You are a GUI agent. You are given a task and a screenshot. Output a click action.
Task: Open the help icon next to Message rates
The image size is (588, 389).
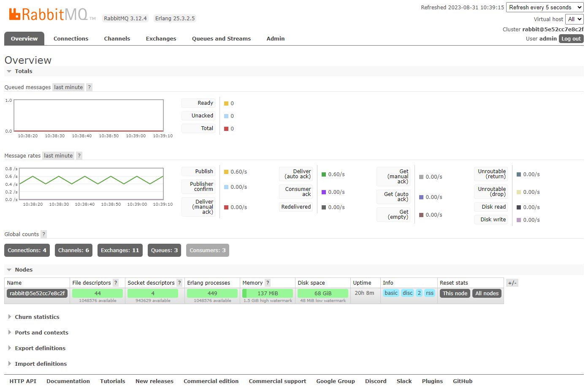[79, 155]
